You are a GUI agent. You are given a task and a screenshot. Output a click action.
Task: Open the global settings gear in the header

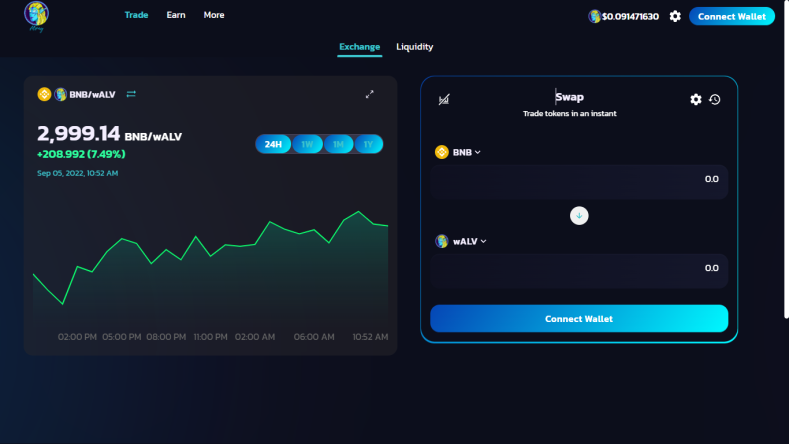click(675, 16)
